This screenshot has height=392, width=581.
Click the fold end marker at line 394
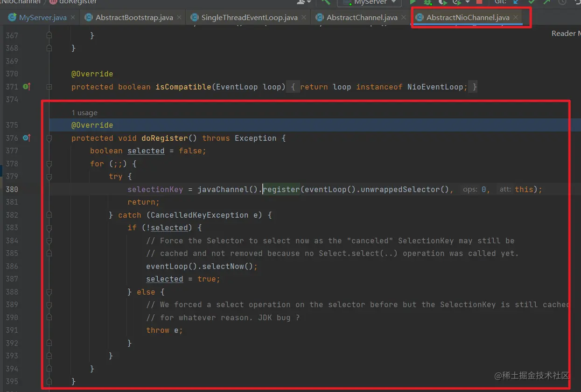[49, 369]
